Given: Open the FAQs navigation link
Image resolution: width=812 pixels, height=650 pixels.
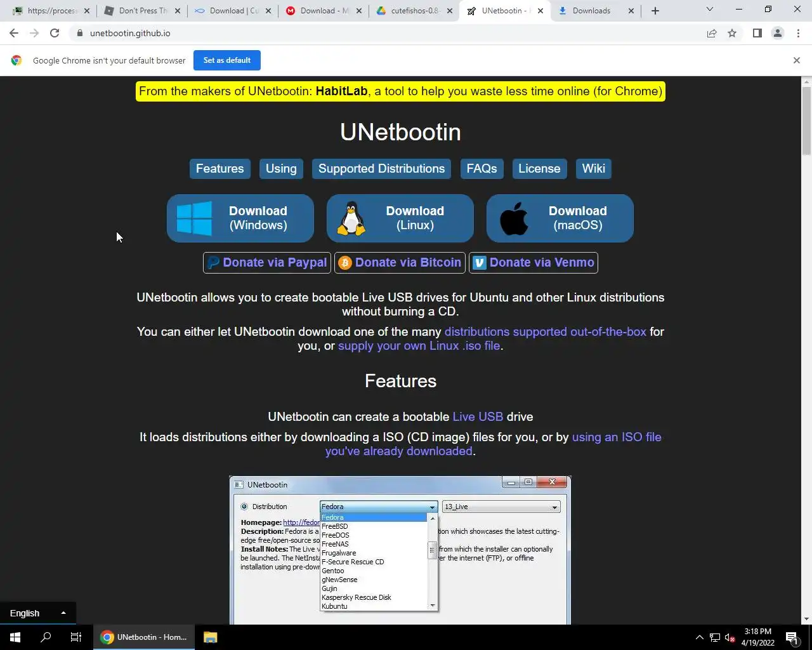Looking at the screenshot, I should click(x=481, y=169).
